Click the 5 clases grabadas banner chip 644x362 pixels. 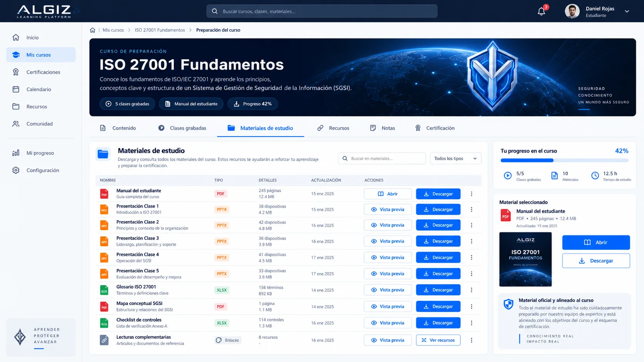point(127,104)
